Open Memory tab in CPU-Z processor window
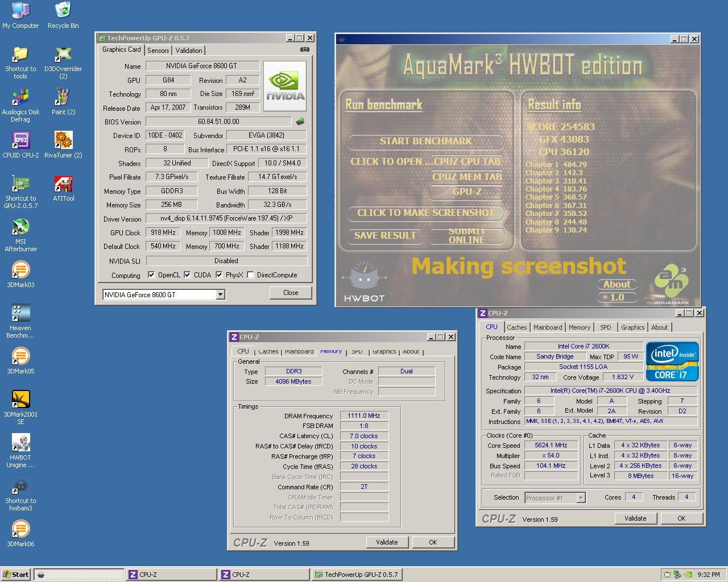728x582 pixels. point(579,327)
